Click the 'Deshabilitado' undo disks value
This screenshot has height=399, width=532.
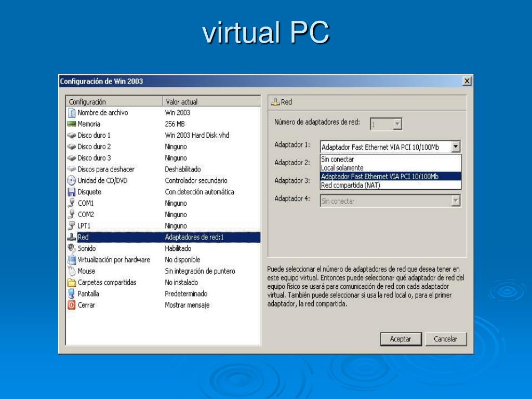tap(183, 169)
